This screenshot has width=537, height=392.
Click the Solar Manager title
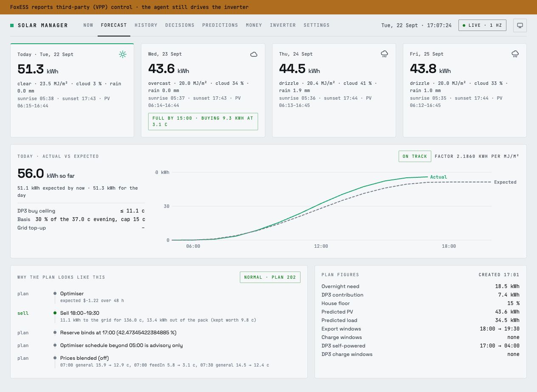(x=43, y=25)
